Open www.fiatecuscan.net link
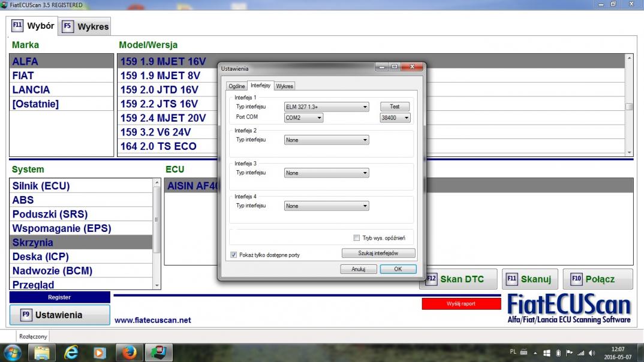Viewport: 644px width, 362px height. tap(152, 320)
